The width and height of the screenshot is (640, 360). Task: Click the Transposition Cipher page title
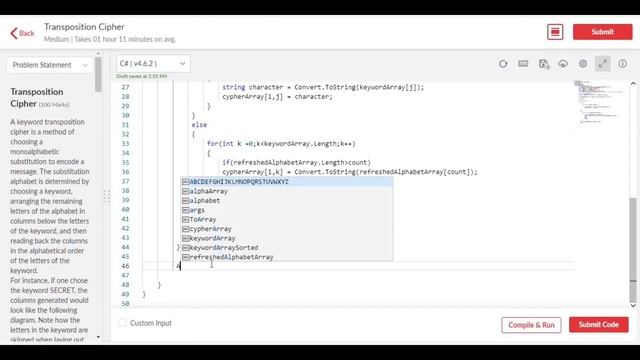(84, 27)
